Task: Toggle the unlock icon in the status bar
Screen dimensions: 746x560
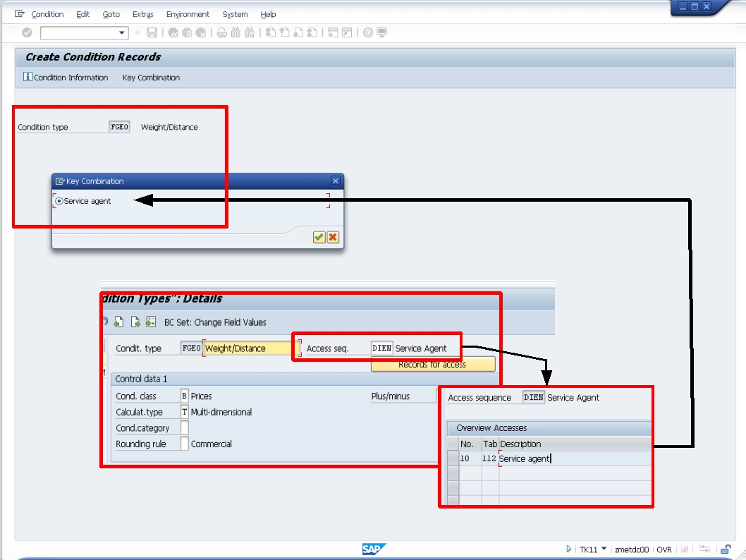Action: [724, 548]
